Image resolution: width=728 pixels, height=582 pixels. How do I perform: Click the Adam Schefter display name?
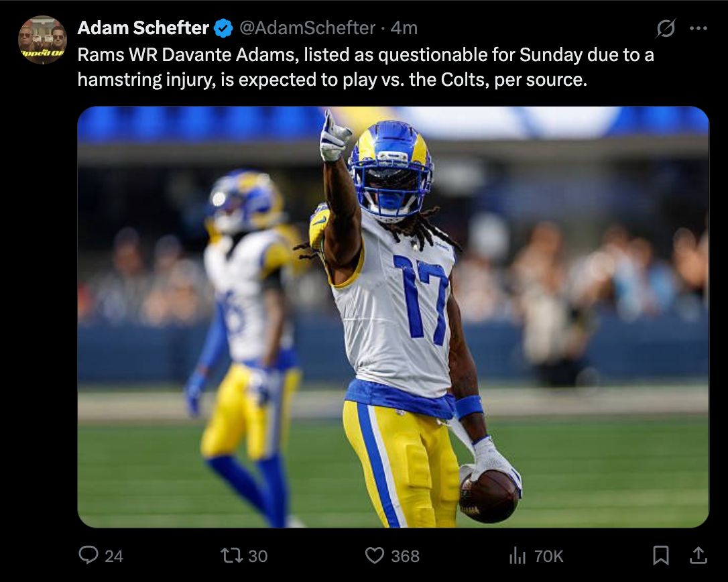(143, 28)
